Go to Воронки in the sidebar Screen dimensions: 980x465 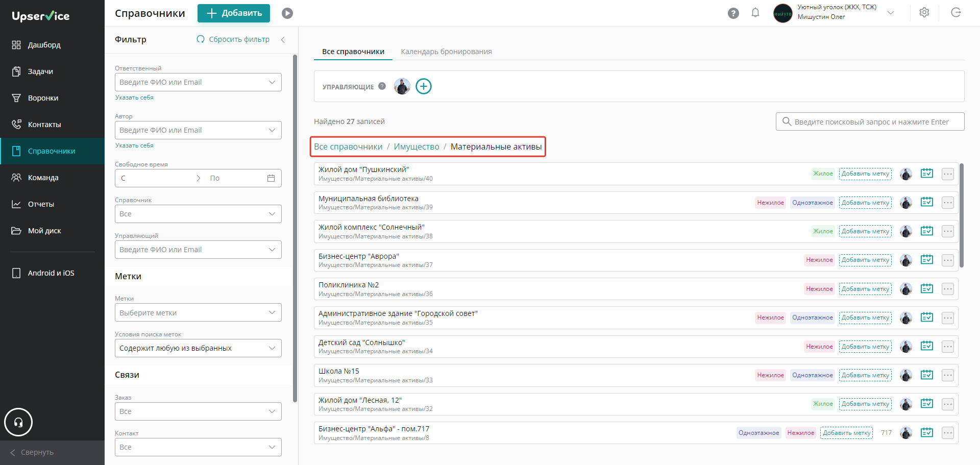tap(52, 98)
